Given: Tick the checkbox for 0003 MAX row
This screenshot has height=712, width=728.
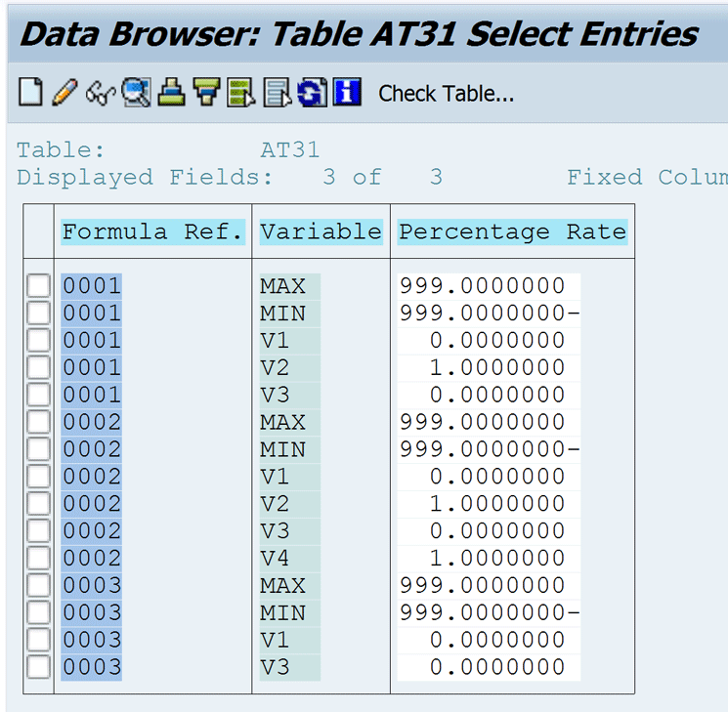Looking at the screenshot, I should click(x=38, y=585).
